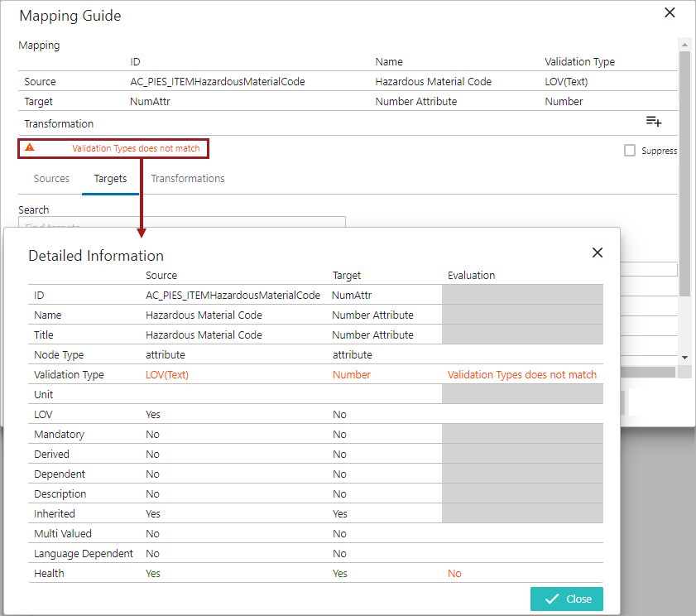This screenshot has height=616, width=696.
Task: Close the Mapping Guide dialog
Action: [670, 12]
